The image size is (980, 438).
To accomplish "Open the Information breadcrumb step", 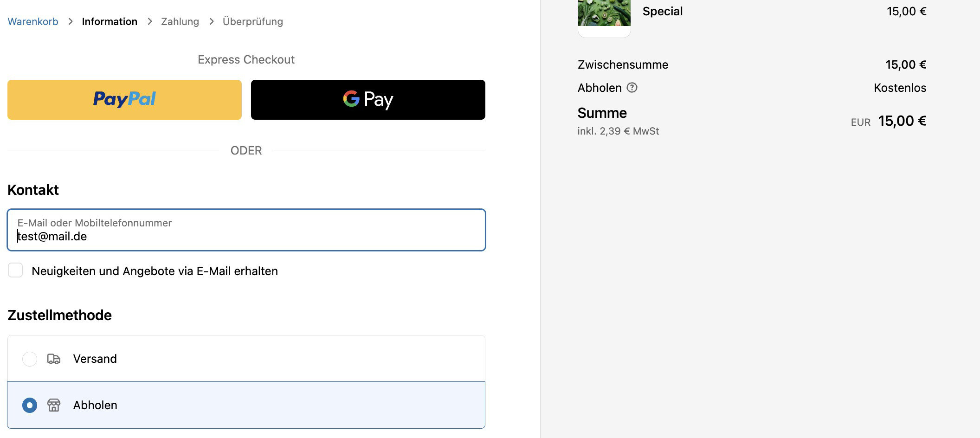I will (110, 21).
